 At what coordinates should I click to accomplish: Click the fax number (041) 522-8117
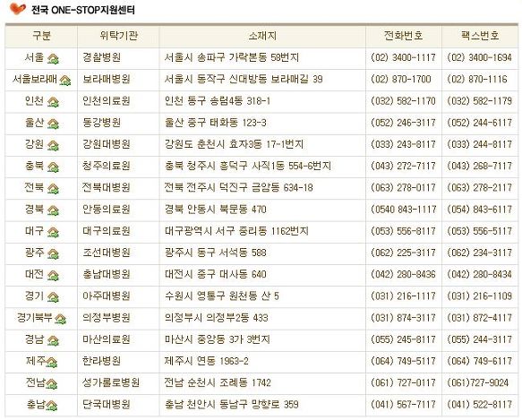(x=479, y=405)
